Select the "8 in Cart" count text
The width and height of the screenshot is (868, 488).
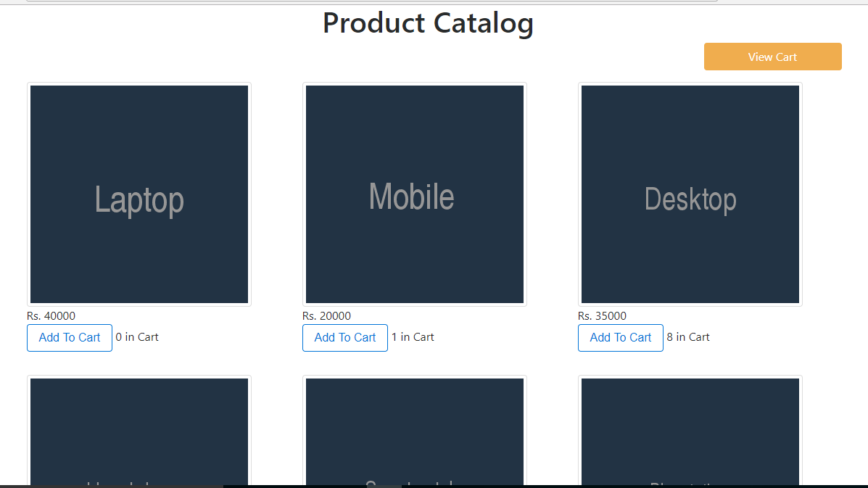(688, 337)
